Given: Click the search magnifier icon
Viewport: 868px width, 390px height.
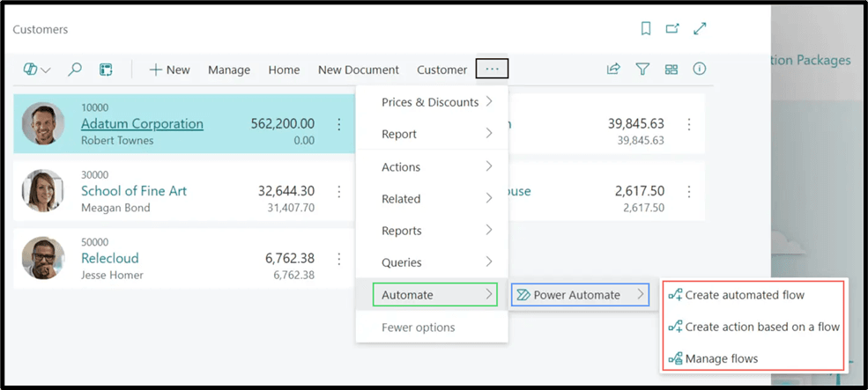Looking at the screenshot, I should point(76,70).
